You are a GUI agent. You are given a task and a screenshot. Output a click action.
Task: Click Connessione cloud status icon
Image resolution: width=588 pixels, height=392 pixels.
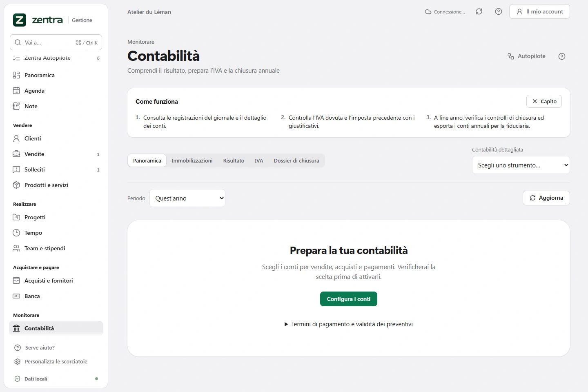pos(428,12)
